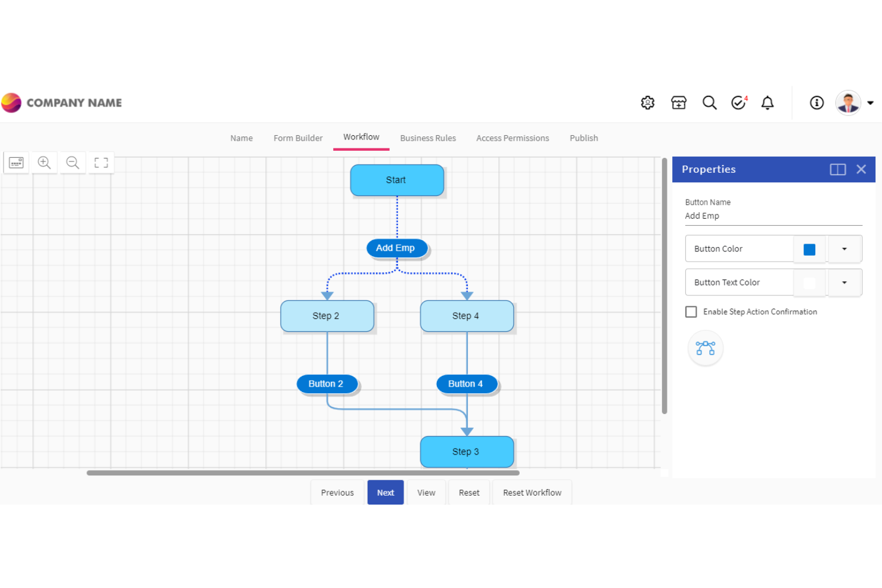Image resolution: width=882 pixels, height=588 pixels.
Task: Click the workflow connector icon in Properties panel
Action: 706,348
